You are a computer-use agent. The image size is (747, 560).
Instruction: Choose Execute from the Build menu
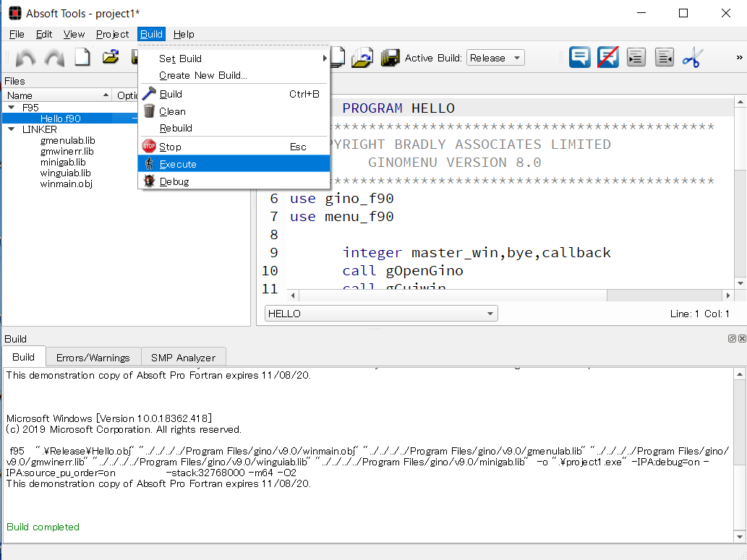pos(234,164)
